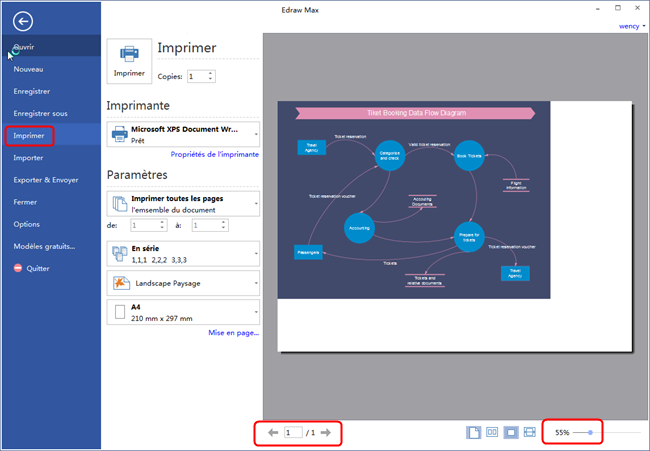Click the zoom slider handle

click(x=590, y=432)
